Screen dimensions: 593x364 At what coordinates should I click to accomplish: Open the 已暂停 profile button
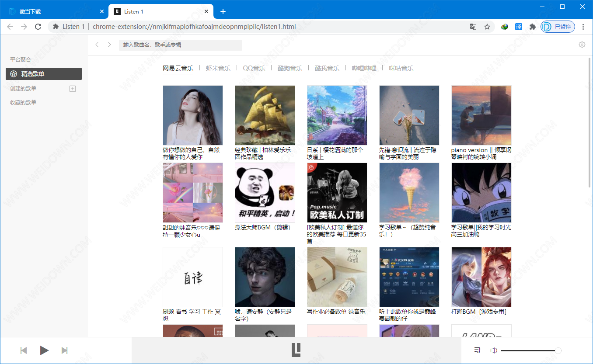[x=558, y=27]
